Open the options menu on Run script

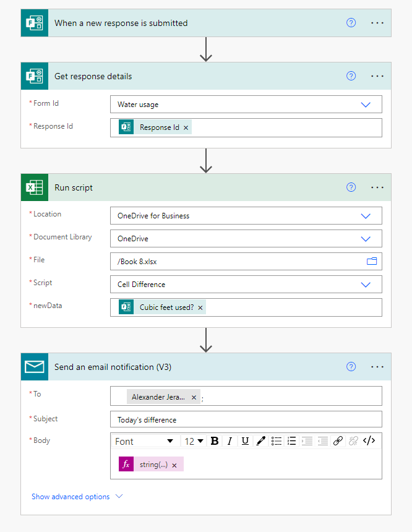[377, 187]
